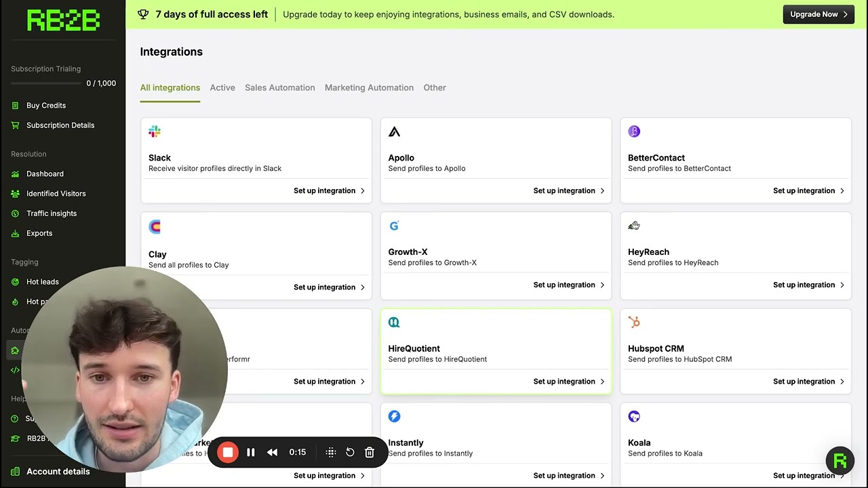This screenshot has width=868, height=488.
Task: Click "Send profiles to HubSpot CRM" description
Action: point(679,359)
